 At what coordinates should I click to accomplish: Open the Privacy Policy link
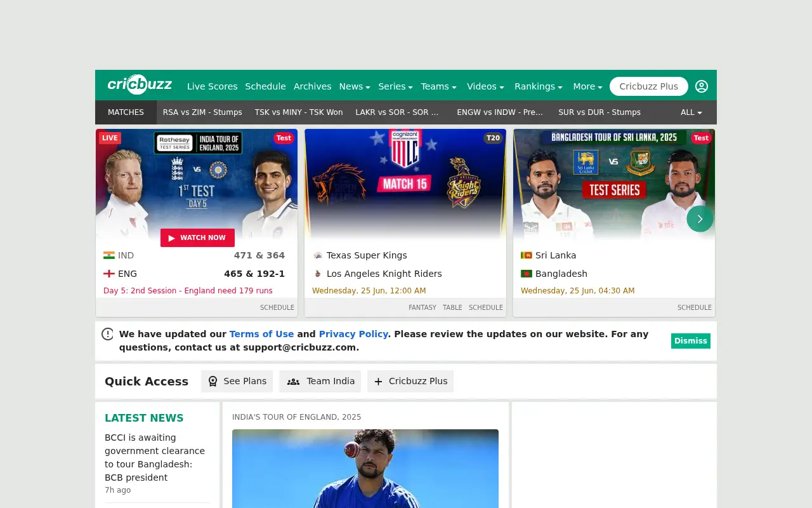[353, 334]
